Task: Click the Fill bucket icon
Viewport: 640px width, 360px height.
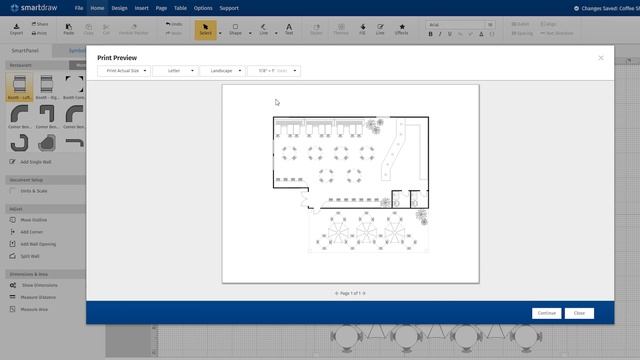Action: coord(362,29)
